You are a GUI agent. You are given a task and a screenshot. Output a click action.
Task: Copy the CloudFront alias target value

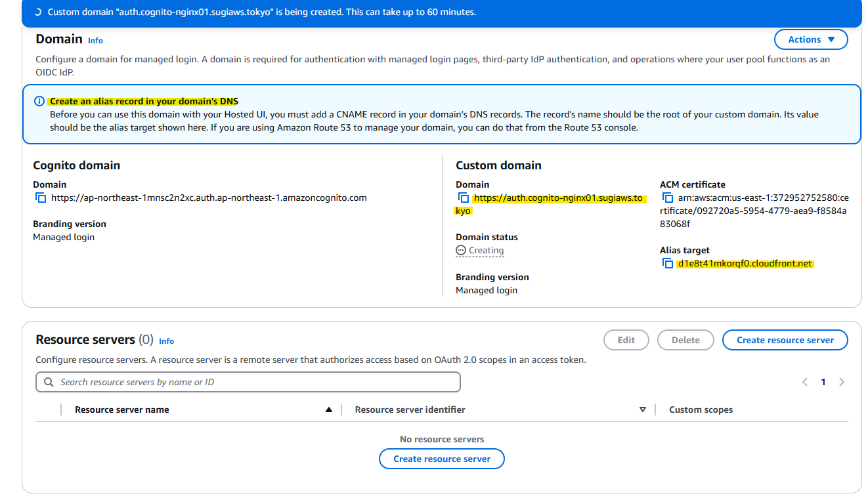point(668,263)
